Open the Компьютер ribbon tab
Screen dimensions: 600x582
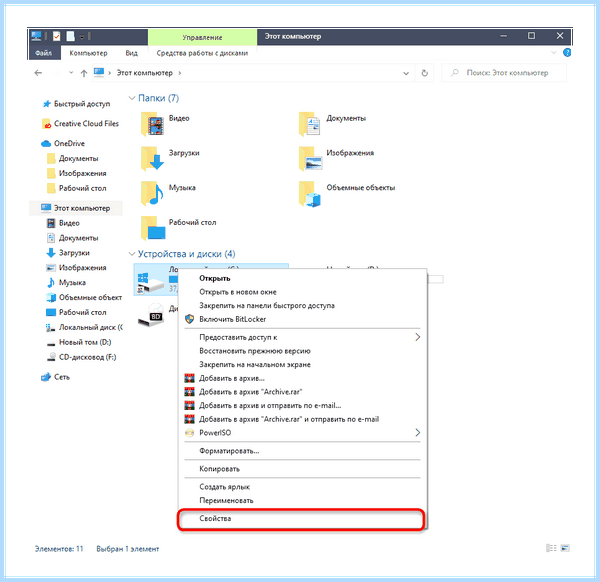88,53
